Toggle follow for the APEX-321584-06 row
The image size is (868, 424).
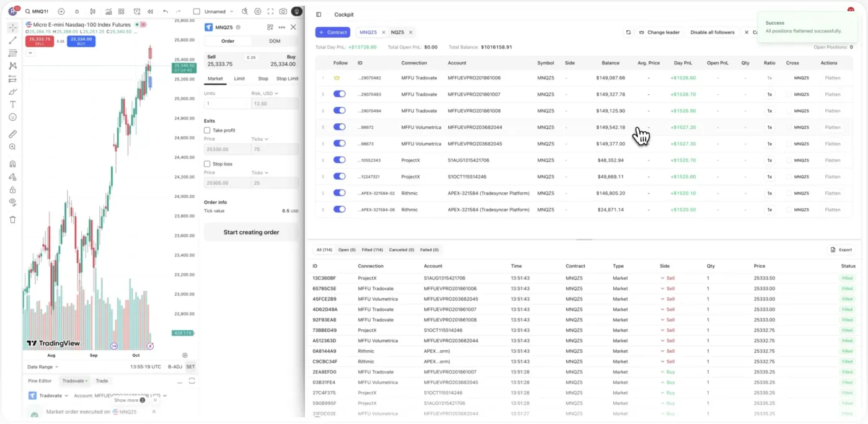[339, 209]
